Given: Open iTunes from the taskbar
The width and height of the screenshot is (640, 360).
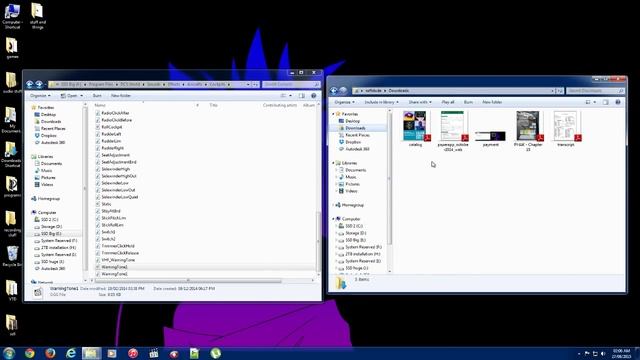Looking at the screenshot, I should [x=133, y=353].
